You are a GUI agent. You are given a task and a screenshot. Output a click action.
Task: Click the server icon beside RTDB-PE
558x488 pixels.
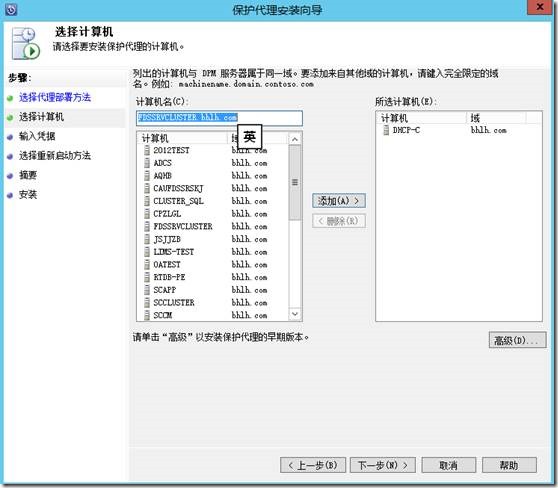tap(147, 277)
